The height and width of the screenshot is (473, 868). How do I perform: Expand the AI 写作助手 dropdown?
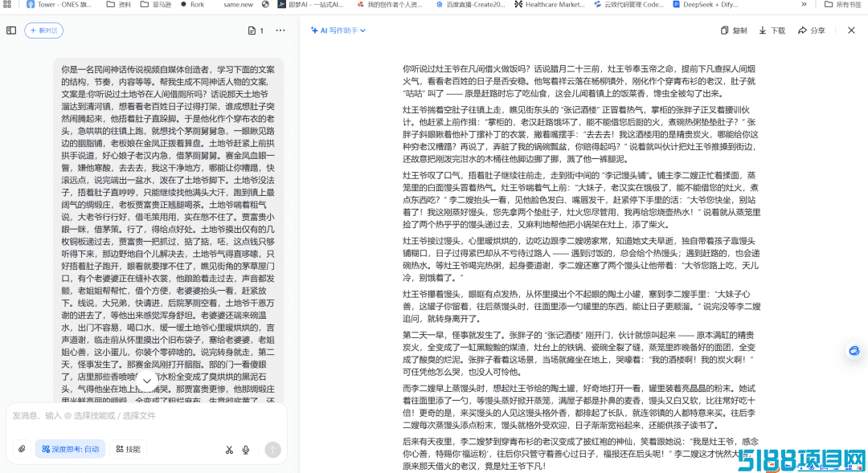(x=338, y=31)
